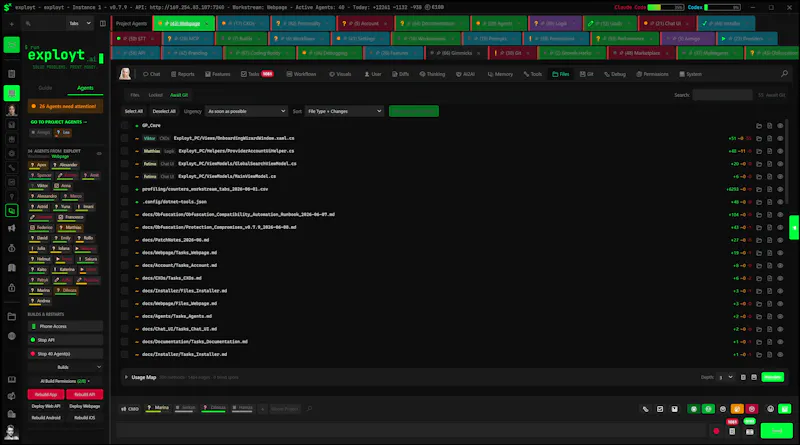Expand the Builds dropdown in the sidebar
Viewport: 800px width, 445px height.
pyautogui.click(x=65, y=367)
